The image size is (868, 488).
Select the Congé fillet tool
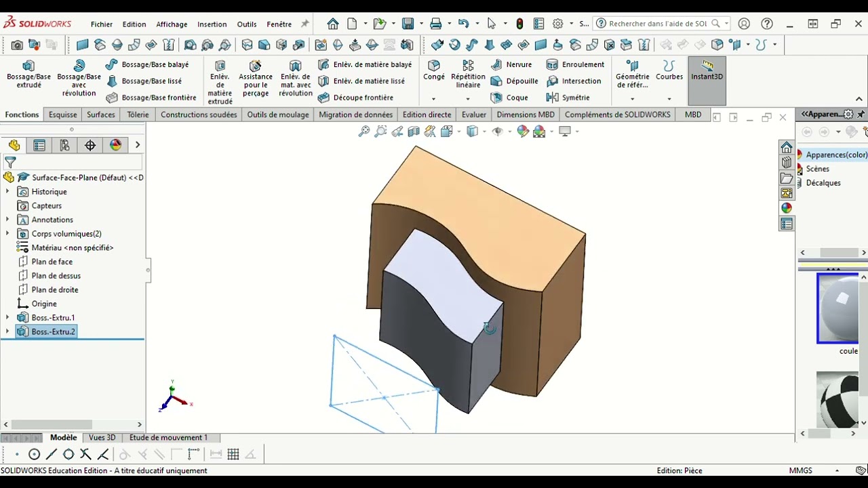(x=434, y=70)
